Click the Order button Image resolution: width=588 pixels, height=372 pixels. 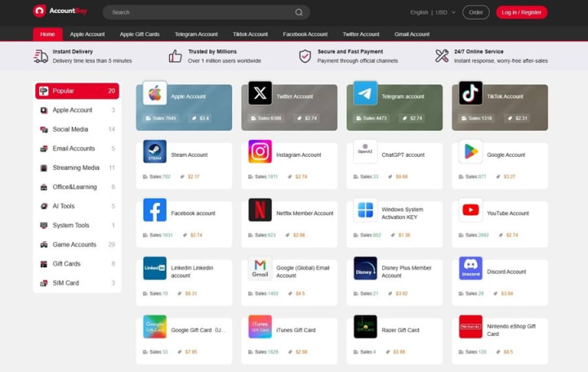click(x=476, y=12)
